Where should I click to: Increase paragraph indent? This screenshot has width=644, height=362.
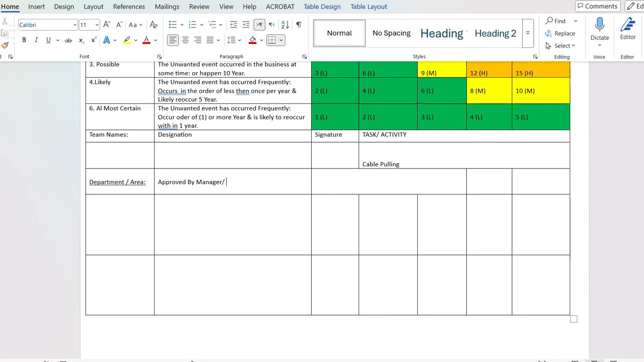[246, 25]
